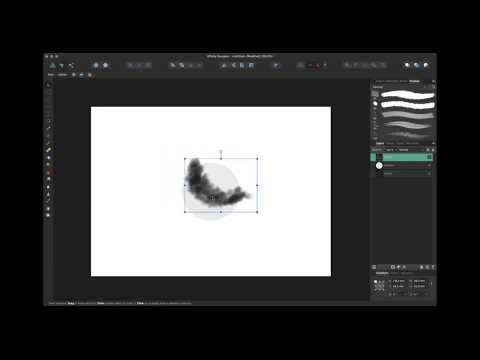This screenshot has height=360, width=480.
Task: Open the Brushes panel options menu icon
Action: point(433,81)
